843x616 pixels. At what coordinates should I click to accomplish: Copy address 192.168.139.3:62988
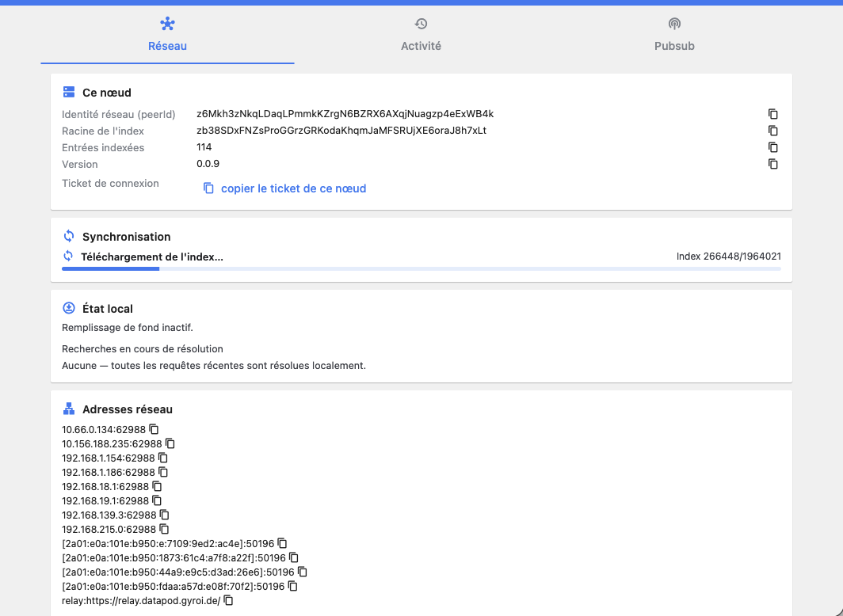tap(165, 515)
